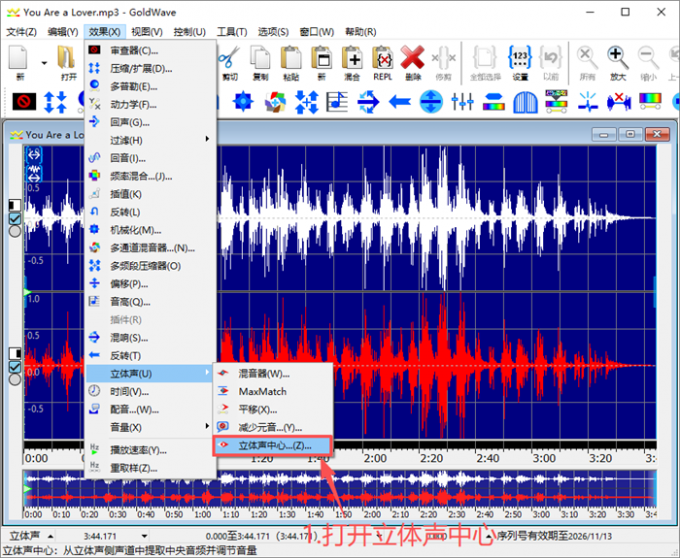680x558 pixels.
Task: Open the 文件(Z) menu
Action: [x=21, y=32]
